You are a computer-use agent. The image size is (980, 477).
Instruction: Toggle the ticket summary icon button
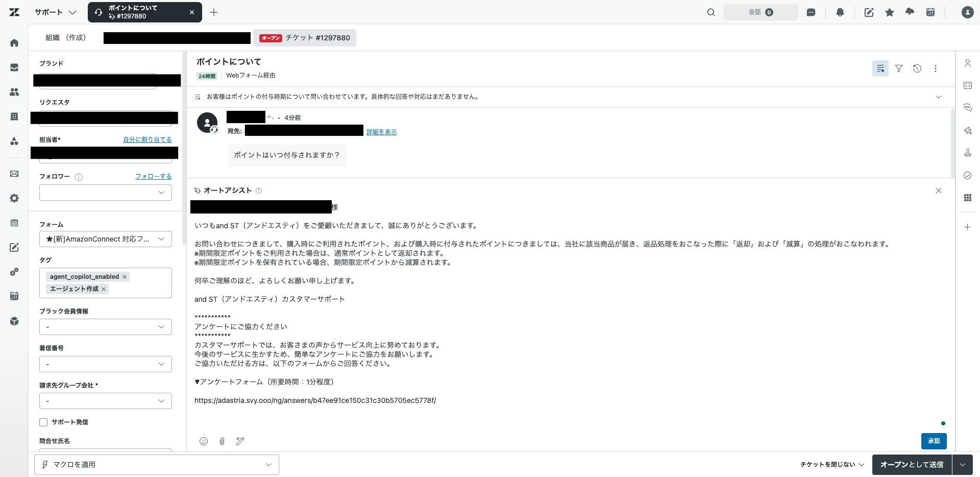click(x=880, y=68)
